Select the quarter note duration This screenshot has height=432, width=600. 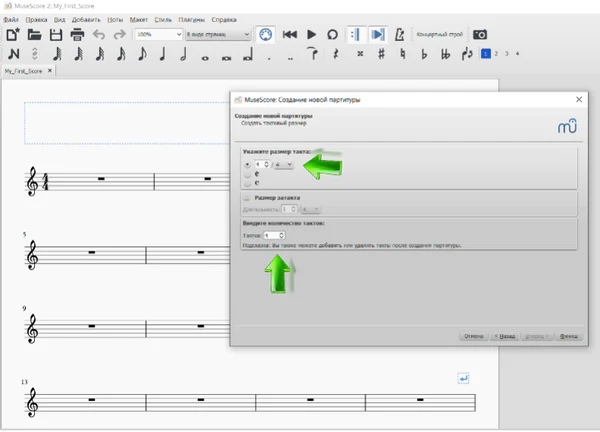point(163,54)
